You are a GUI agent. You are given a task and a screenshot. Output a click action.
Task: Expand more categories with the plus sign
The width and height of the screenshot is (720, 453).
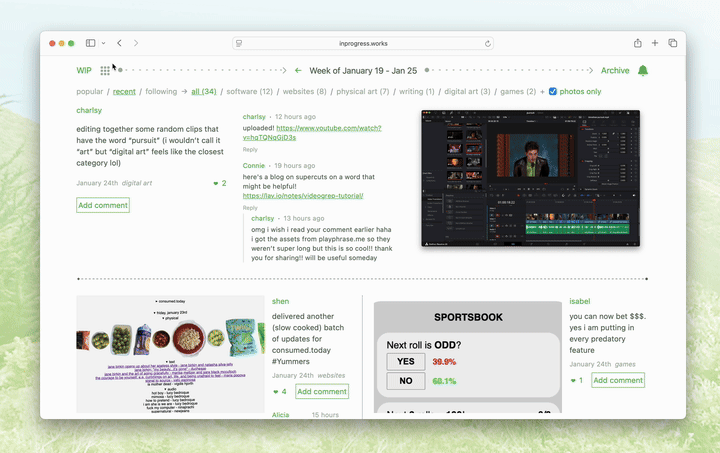[543, 92]
